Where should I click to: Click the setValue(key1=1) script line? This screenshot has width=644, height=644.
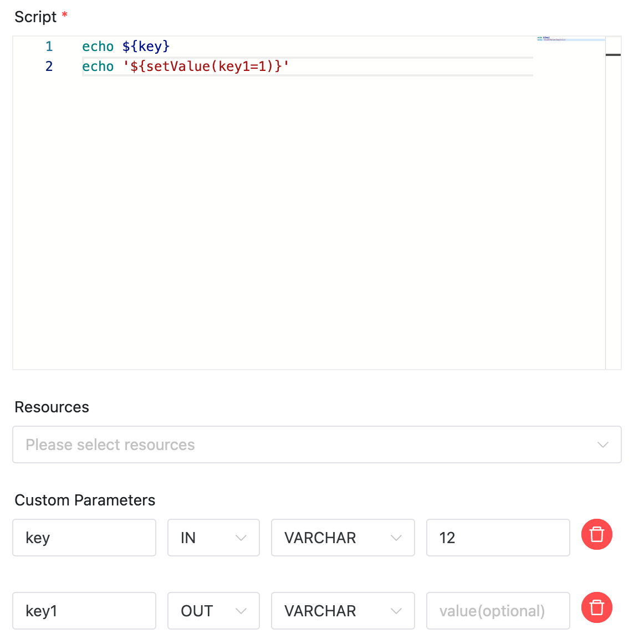(x=186, y=67)
